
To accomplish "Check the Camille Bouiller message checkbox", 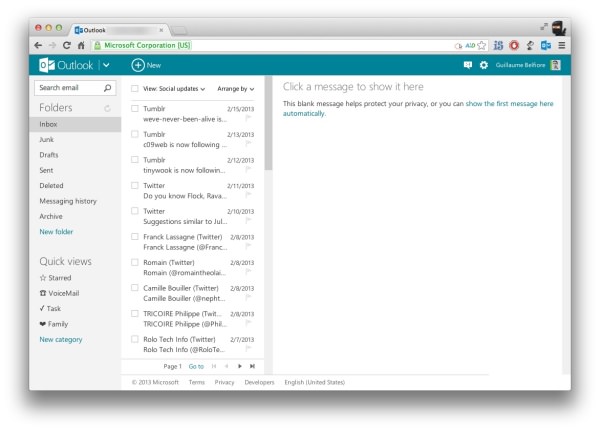I will point(135,288).
